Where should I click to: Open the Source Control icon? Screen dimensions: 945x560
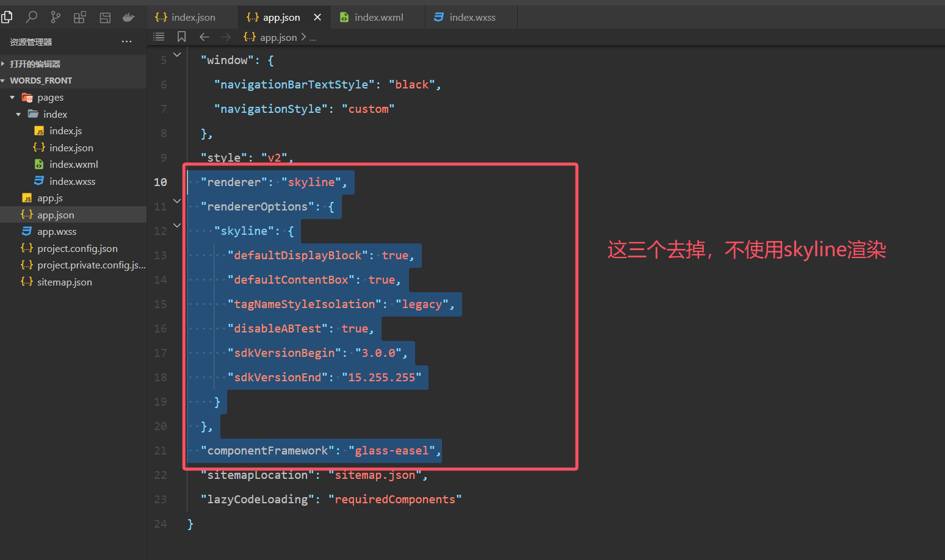pyautogui.click(x=56, y=17)
